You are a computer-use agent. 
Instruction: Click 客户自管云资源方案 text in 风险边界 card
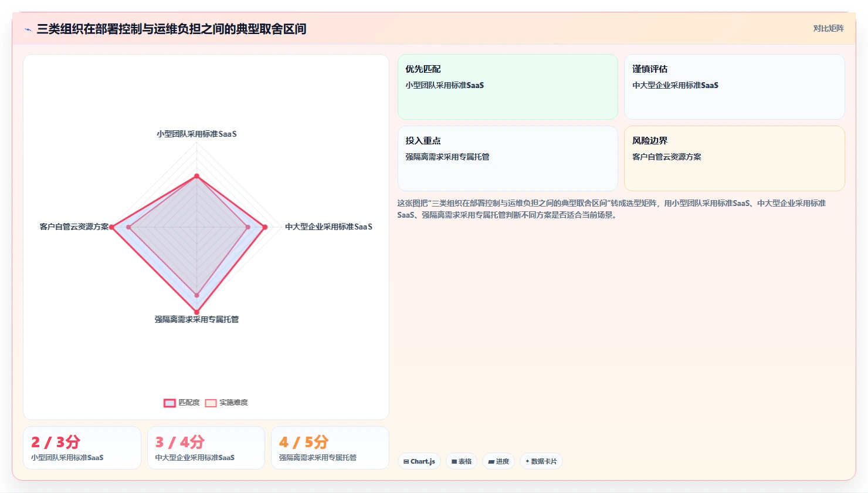[667, 157]
